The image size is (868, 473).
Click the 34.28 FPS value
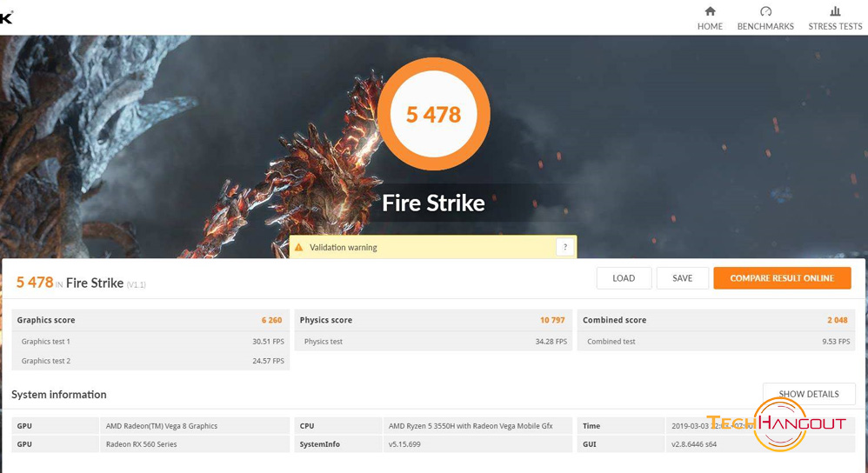[x=551, y=342]
